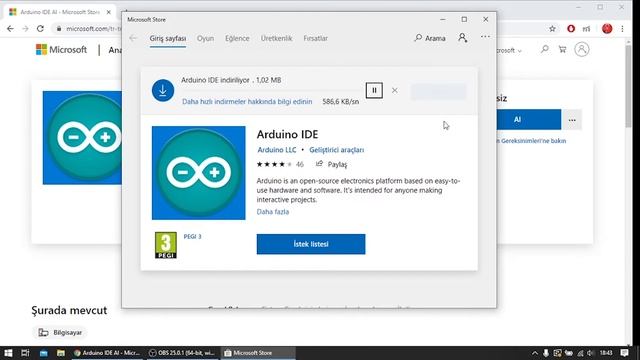Switch to the Fırsatlar tab

(316, 38)
